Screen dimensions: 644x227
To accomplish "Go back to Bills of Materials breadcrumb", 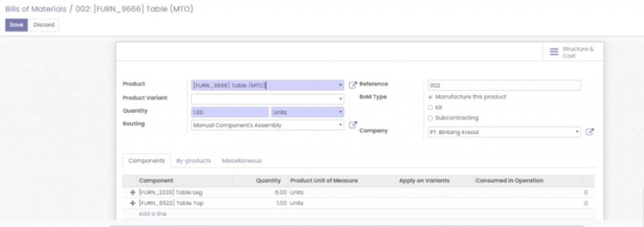I will [x=36, y=9].
